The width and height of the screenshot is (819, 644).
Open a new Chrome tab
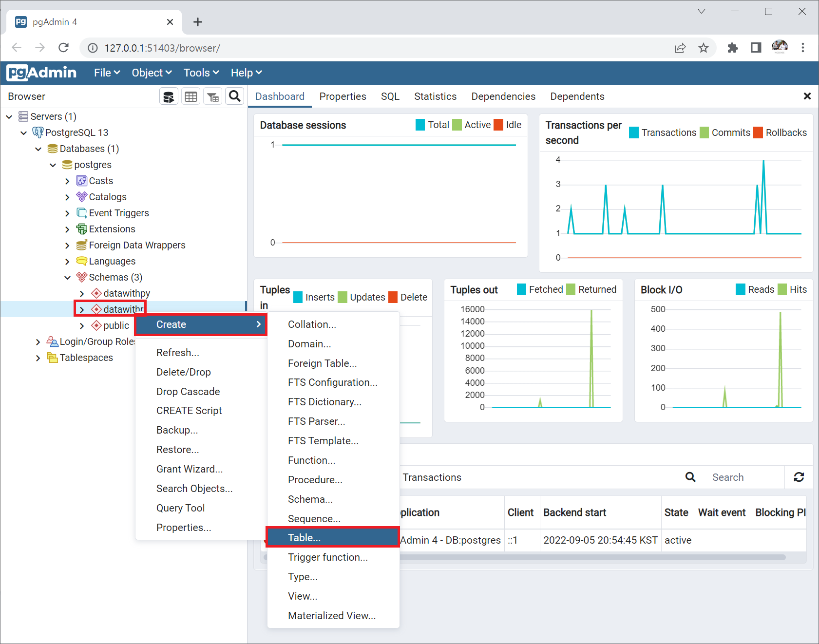(198, 22)
